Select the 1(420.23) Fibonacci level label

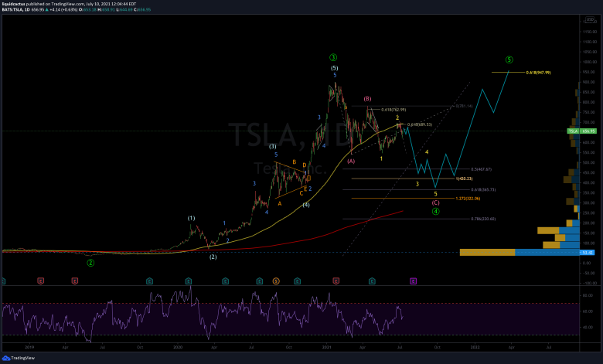464,179
